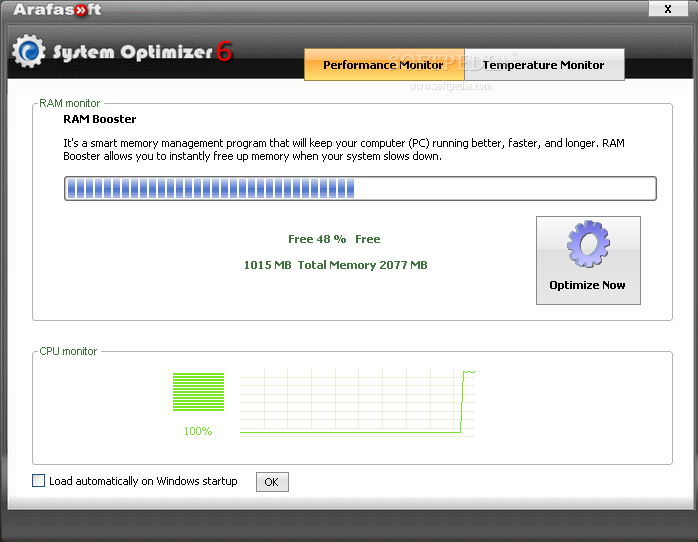Image resolution: width=698 pixels, height=542 pixels.
Task: Click the '100%' CPU usage value
Action: coord(198,431)
